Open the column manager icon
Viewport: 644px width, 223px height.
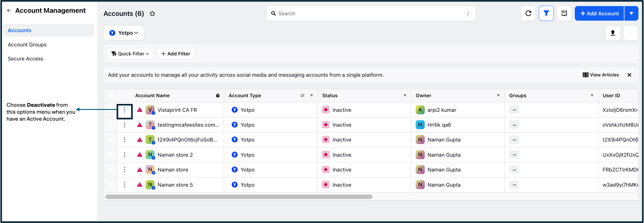coord(564,13)
